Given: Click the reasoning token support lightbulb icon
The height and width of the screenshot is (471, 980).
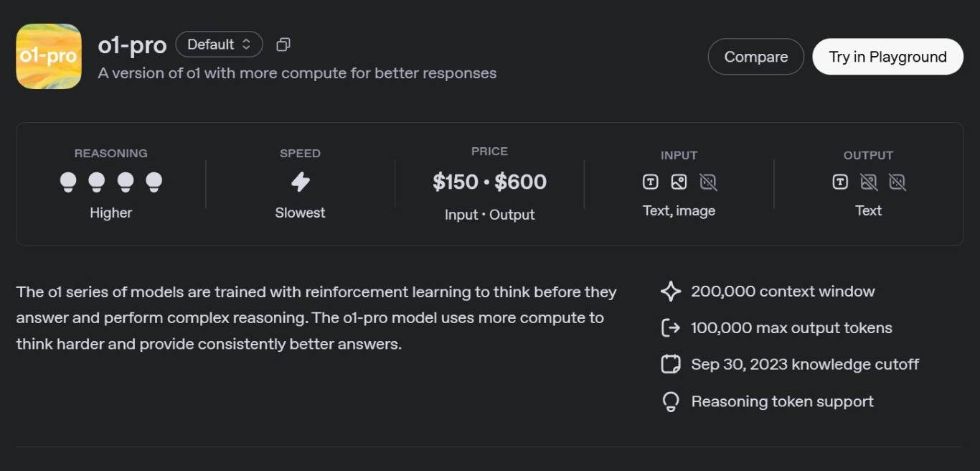Looking at the screenshot, I should click(x=670, y=401).
